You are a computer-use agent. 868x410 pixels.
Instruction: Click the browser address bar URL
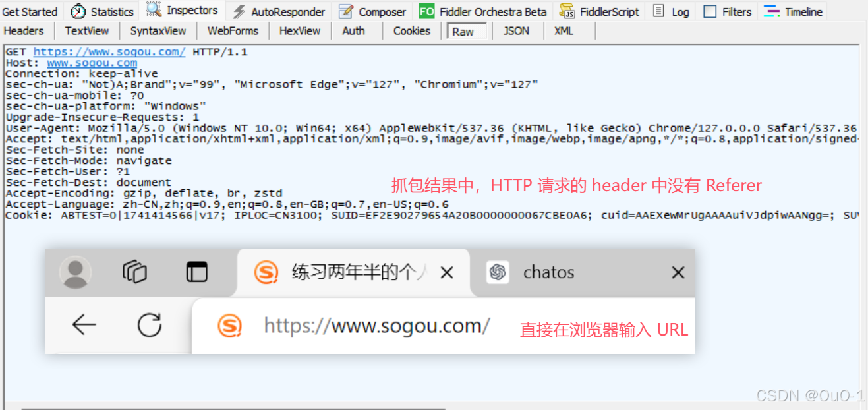point(377,326)
